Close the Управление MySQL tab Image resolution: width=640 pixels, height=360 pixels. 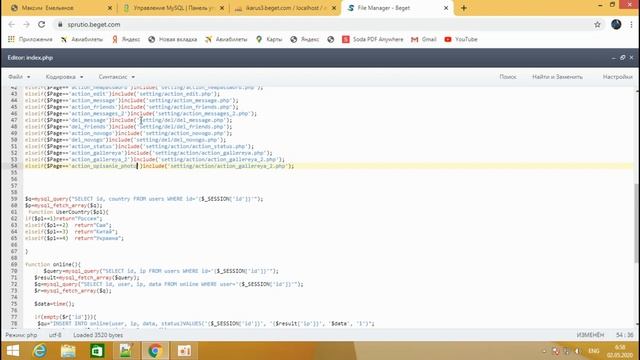click(x=222, y=8)
